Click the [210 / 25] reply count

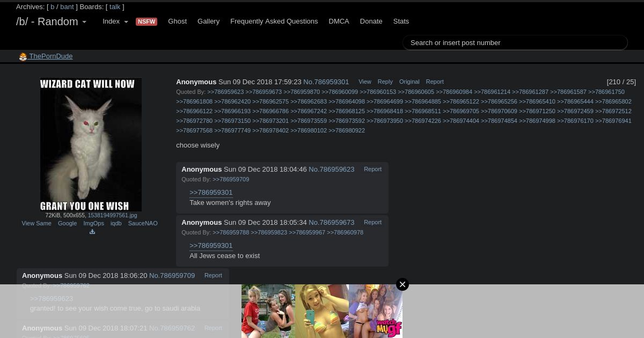(x=621, y=82)
